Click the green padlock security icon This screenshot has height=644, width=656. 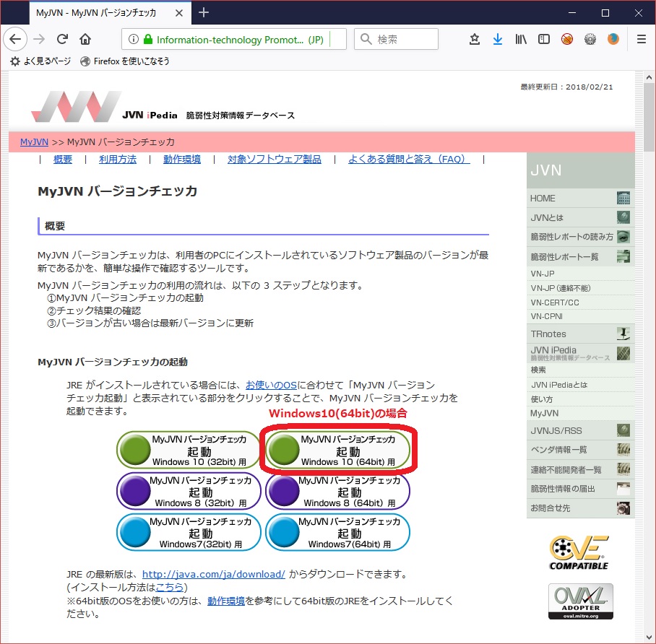point(147,39)
